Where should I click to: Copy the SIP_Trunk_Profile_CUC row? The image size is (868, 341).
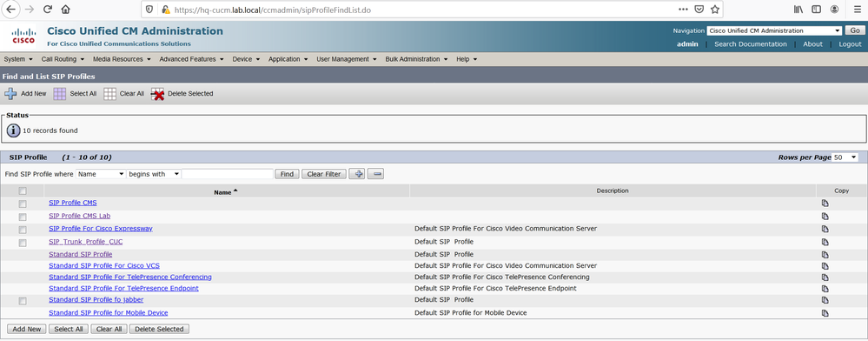(825, 243)
